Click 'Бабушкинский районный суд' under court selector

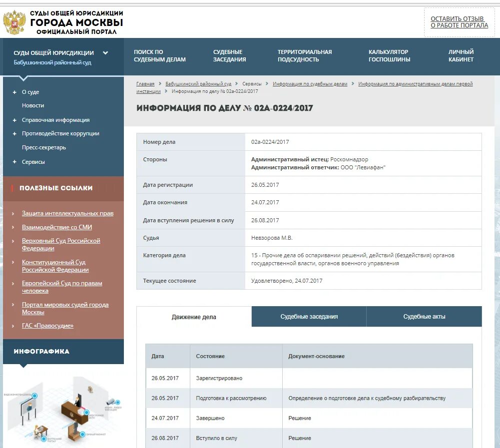point(52,62)
